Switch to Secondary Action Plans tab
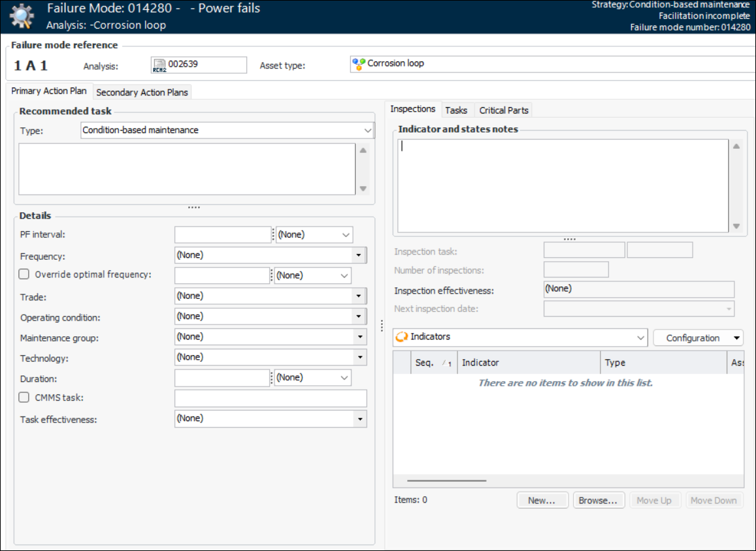 142,92
